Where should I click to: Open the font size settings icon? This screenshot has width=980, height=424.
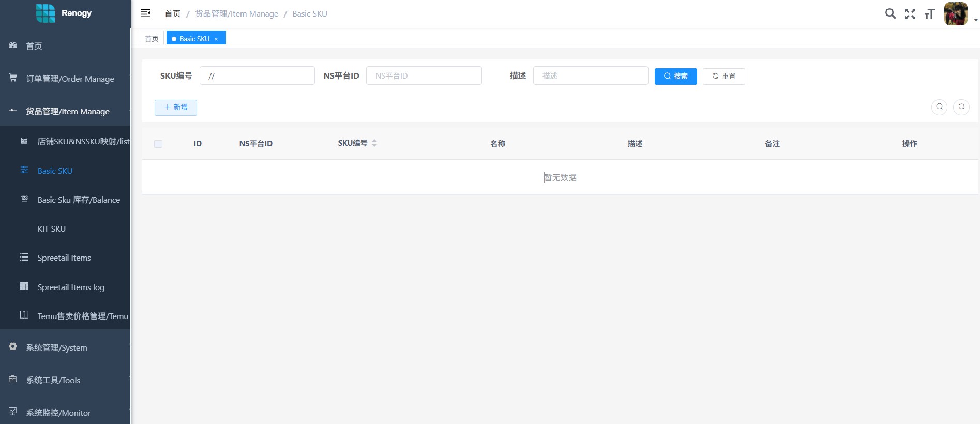pos(929,14)
